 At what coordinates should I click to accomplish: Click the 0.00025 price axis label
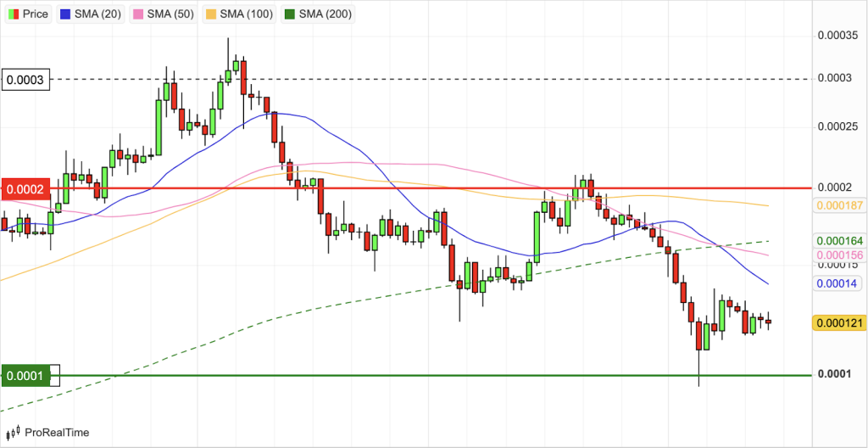pyautogui.click(x=836, y=126)
